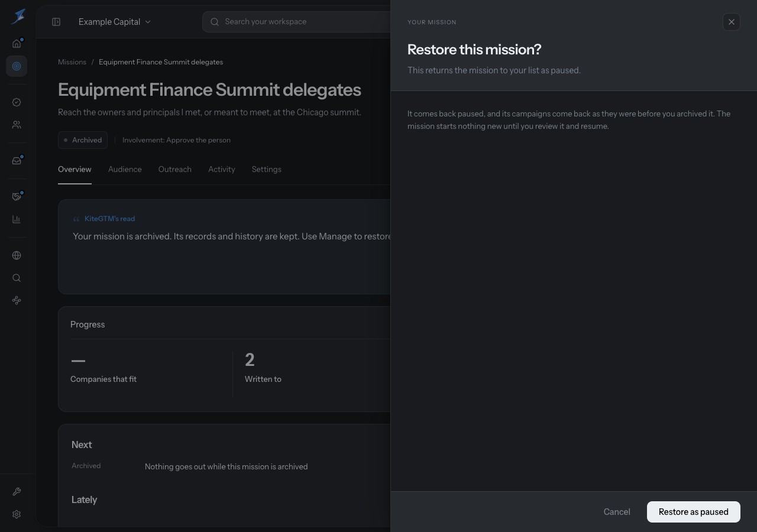Click the Archived status badge
757x532 pixels.
click(83, 140)
